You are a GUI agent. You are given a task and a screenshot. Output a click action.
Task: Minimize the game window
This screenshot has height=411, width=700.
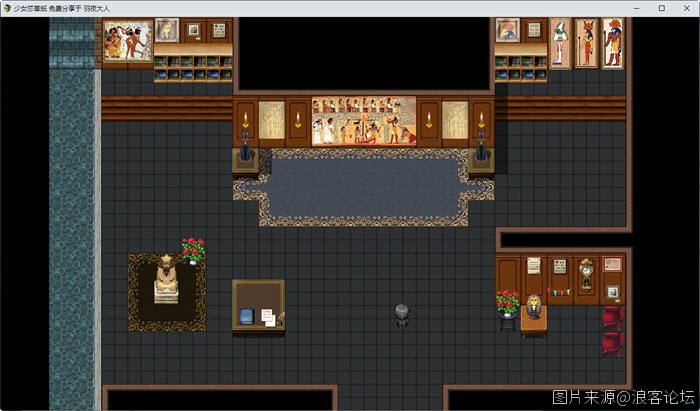pyautogui.click(x=637, y=8)
